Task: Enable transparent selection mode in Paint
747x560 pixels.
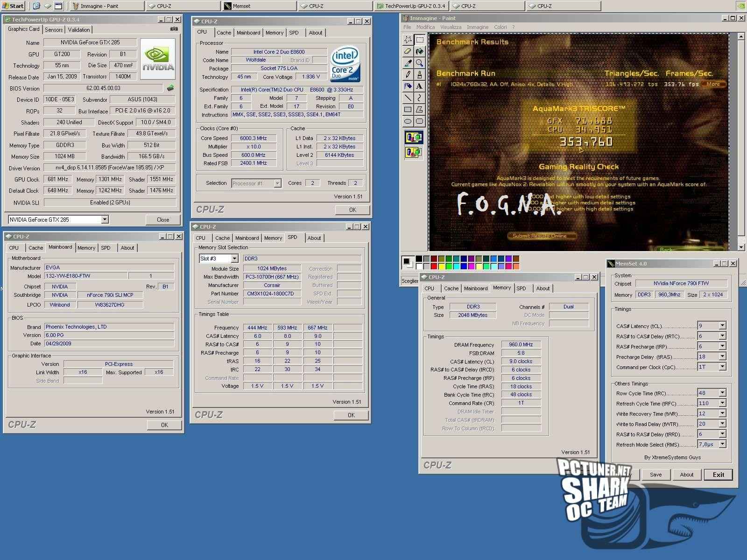Action: (414, 152)
